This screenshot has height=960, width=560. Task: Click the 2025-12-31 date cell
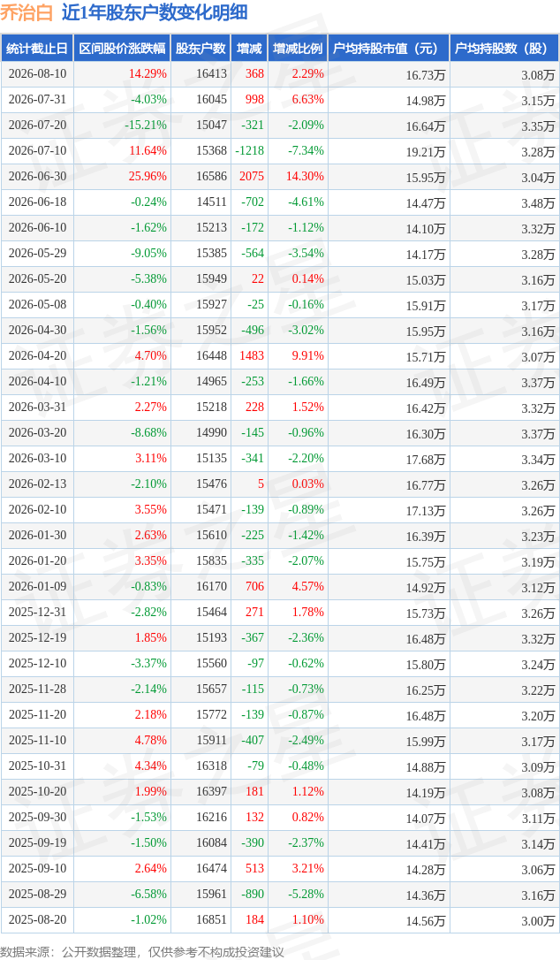[x=37, y=613]
